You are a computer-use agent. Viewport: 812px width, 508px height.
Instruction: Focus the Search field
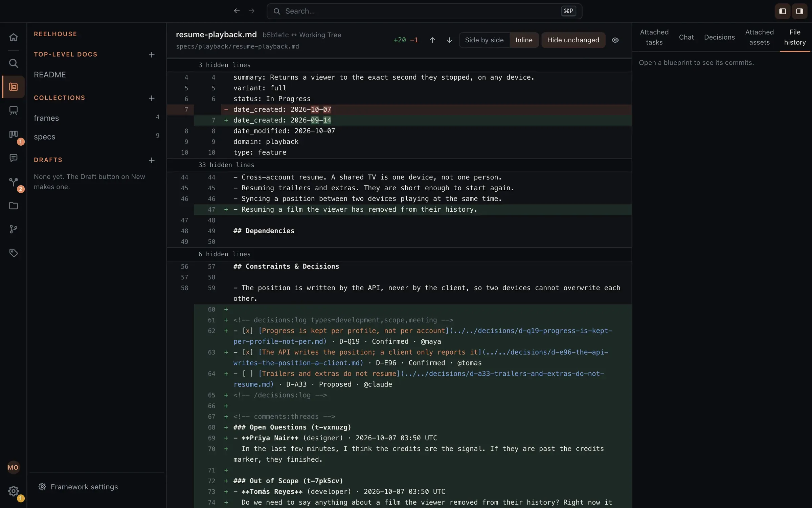(x=424, y=11)
